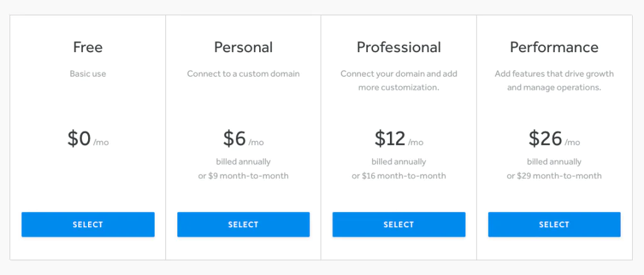Click the $26 /mo price
The width and height of the screenshot is (644, 275).
(554, 139)
